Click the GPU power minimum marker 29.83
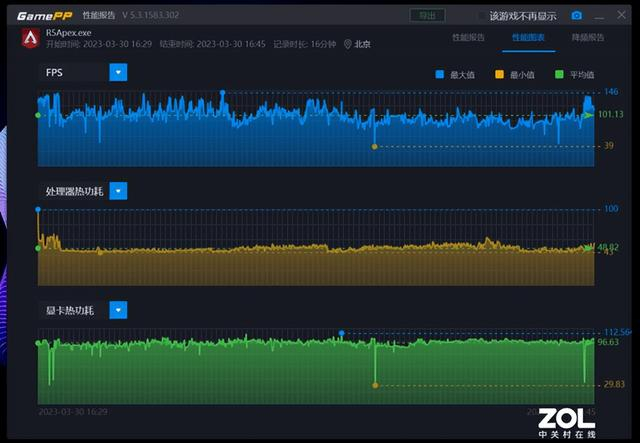This screenshot has width=640, height=443. [376, 385]
